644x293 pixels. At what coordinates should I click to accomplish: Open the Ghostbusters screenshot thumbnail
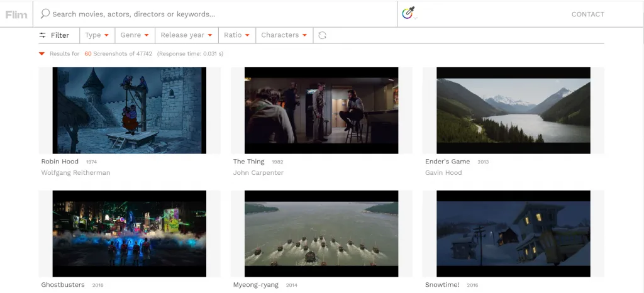pos(130,233)
